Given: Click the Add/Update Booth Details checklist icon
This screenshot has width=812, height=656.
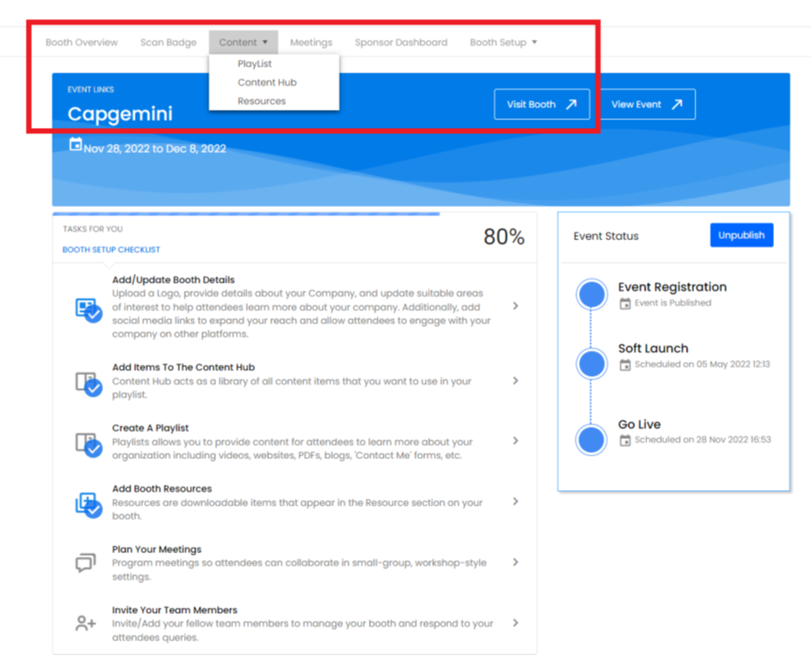Looking at the screenshot, I should [x=88, y=309].
